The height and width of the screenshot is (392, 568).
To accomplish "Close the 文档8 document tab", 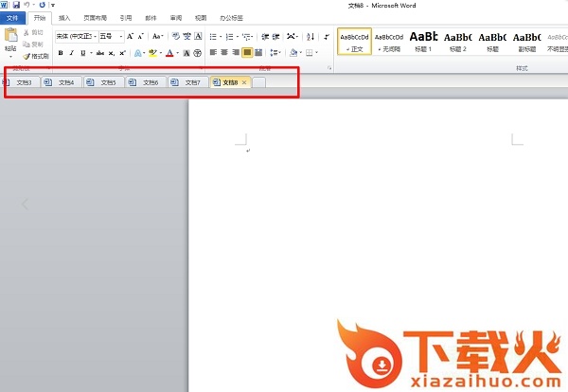I will coord(244,82).
